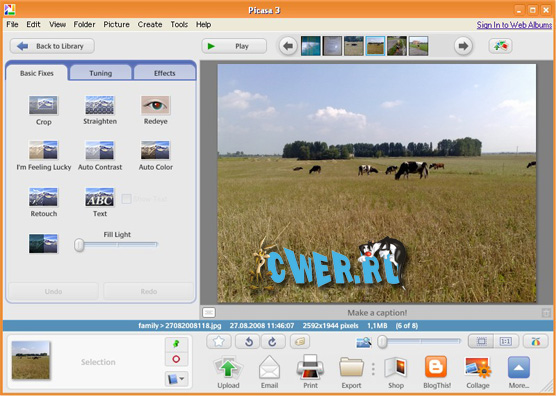Image resolution: width=556 pixels, height=396 pixels.
Task: Rotate photo counter-clockwise
Action: tap(248, 341)
